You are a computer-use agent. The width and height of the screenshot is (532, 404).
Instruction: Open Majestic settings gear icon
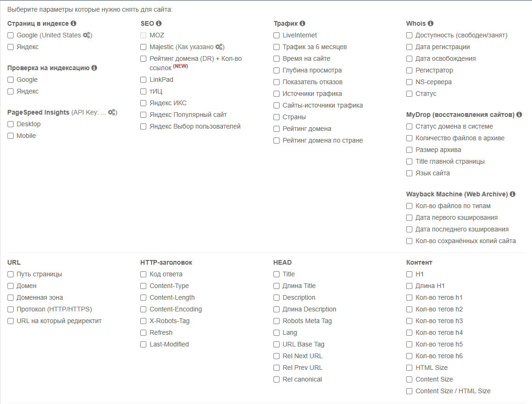pyautogui.click(x=219, y=47)
